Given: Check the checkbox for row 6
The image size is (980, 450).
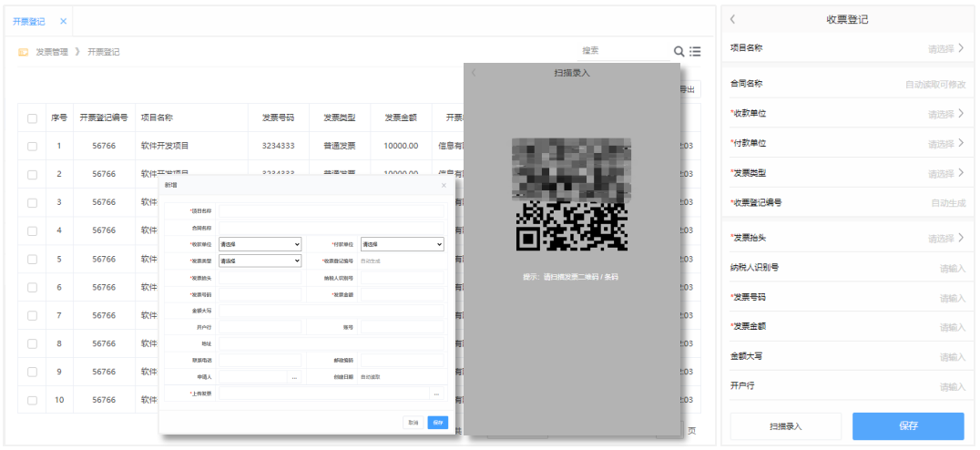Looking at the screenshot, I should click(x=32, y=288).
